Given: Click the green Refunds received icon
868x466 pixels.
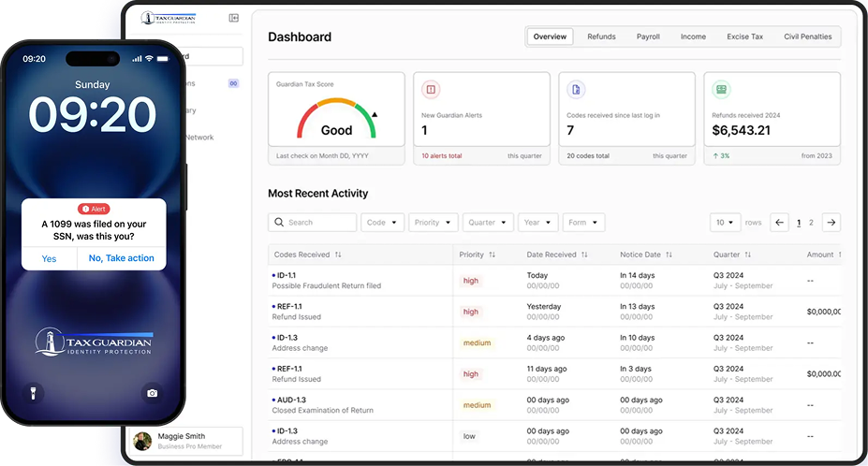Looking at the screenshot, I should click(721, 90).
